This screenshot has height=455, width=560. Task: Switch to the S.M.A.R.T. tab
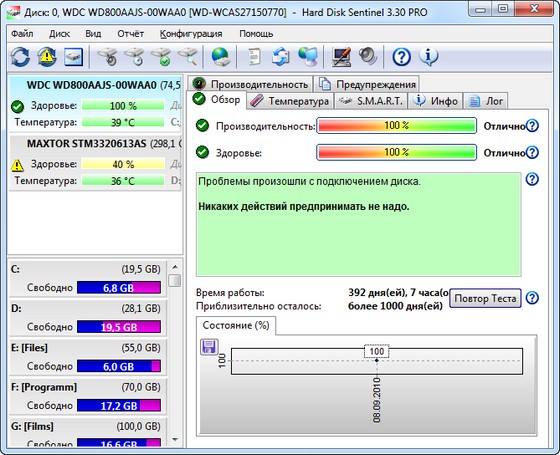point(371,101)
